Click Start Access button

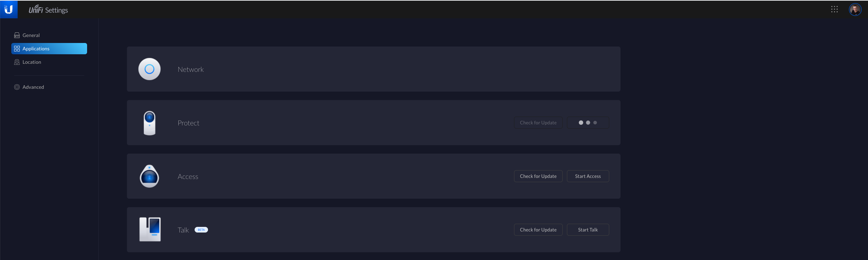(588, 176)
